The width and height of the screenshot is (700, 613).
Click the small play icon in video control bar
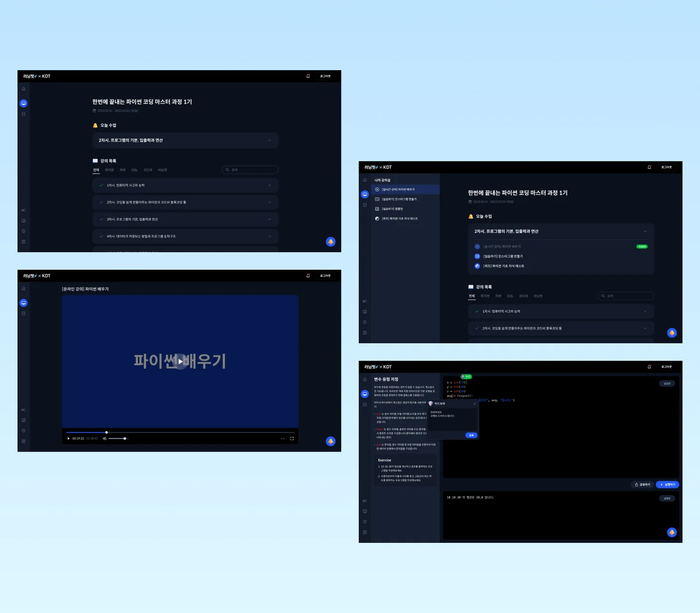(68, 438)
